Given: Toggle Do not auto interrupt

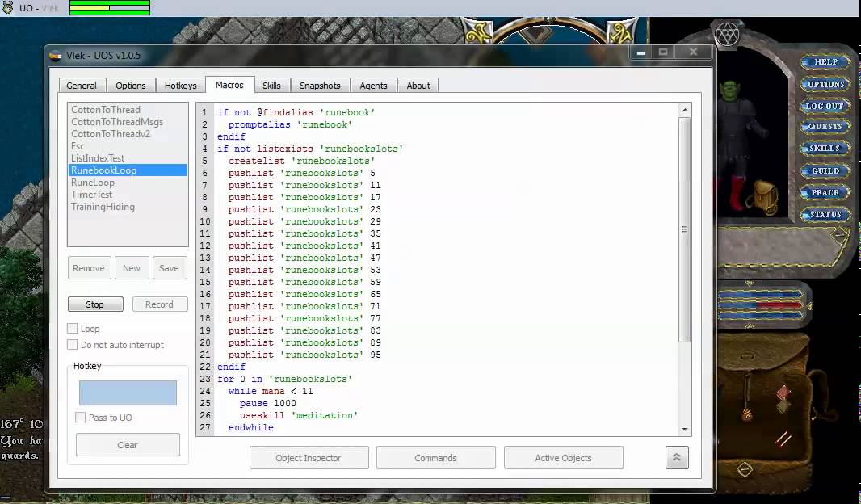Looking at the screenshot, I should tap(72, 345).
